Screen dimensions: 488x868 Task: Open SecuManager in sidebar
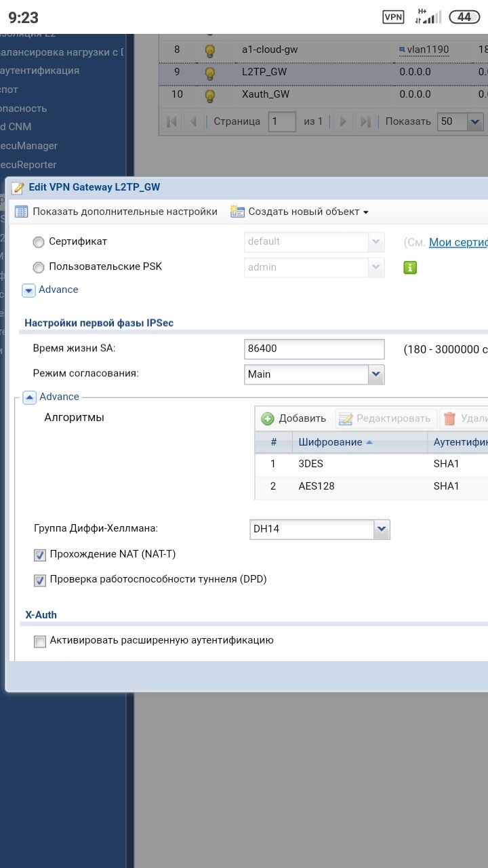click(x=29, y=146)
